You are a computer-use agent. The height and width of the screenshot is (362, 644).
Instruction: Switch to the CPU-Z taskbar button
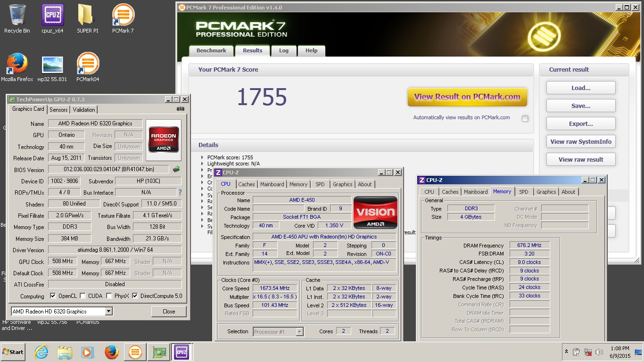click(x=181, y=352)
